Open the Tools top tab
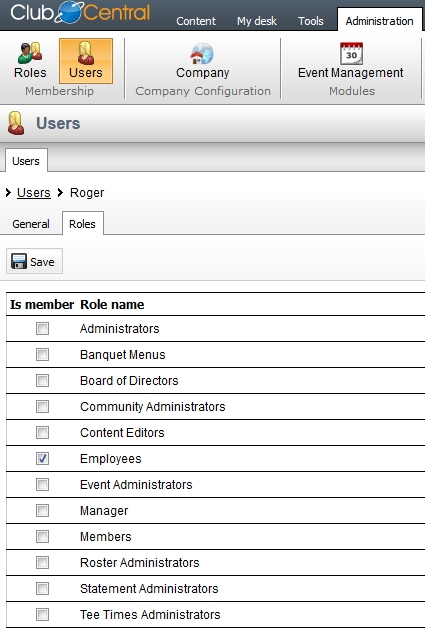Image resolution: width=425 pixels, height=638 pixels. coord(311,21)
